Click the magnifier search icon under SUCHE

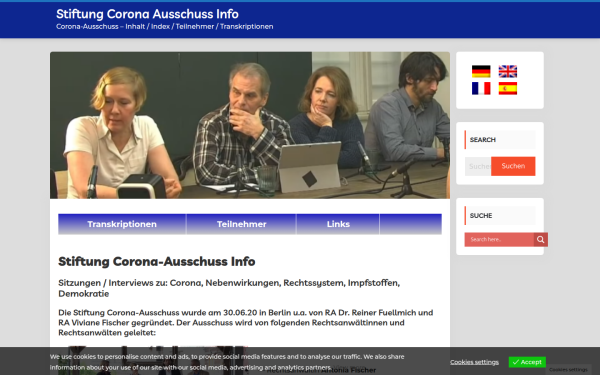(541, 240)
